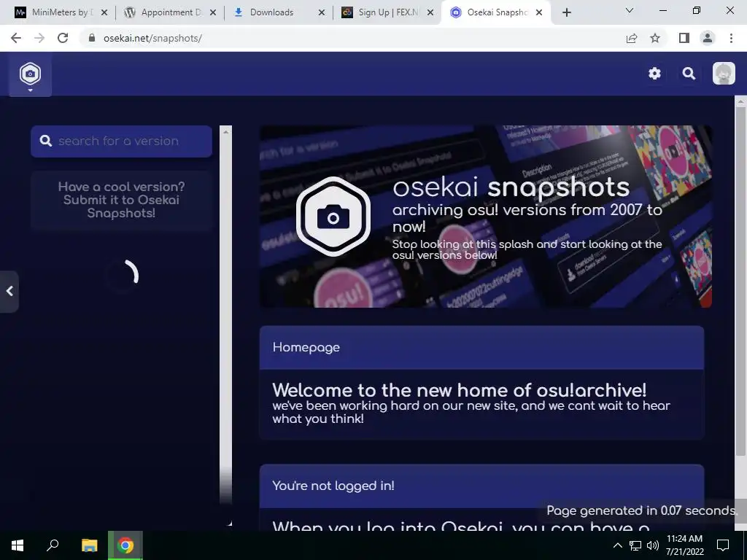Open the Osekai Snapshots app menu icon
747x560 pixels.
tap(30, 75)
